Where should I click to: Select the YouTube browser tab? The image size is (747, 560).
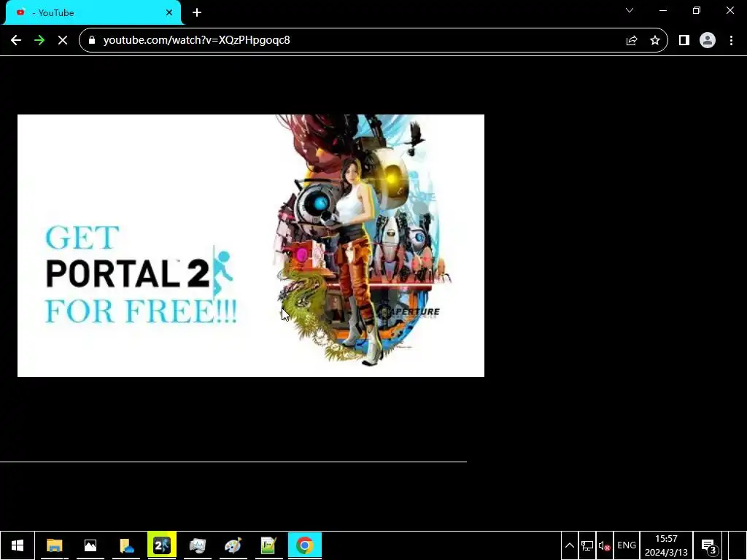[x=94, y=13]
